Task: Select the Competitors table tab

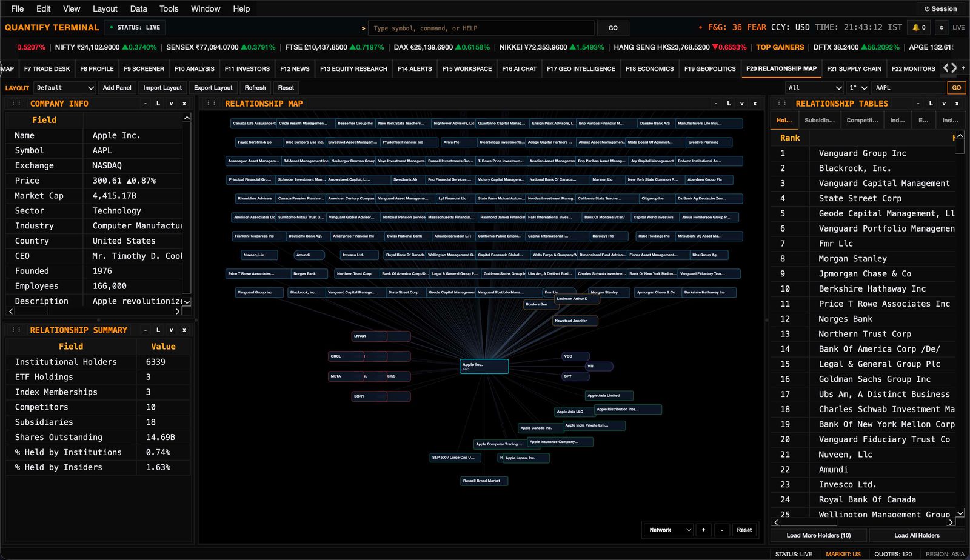Action: 862,120
